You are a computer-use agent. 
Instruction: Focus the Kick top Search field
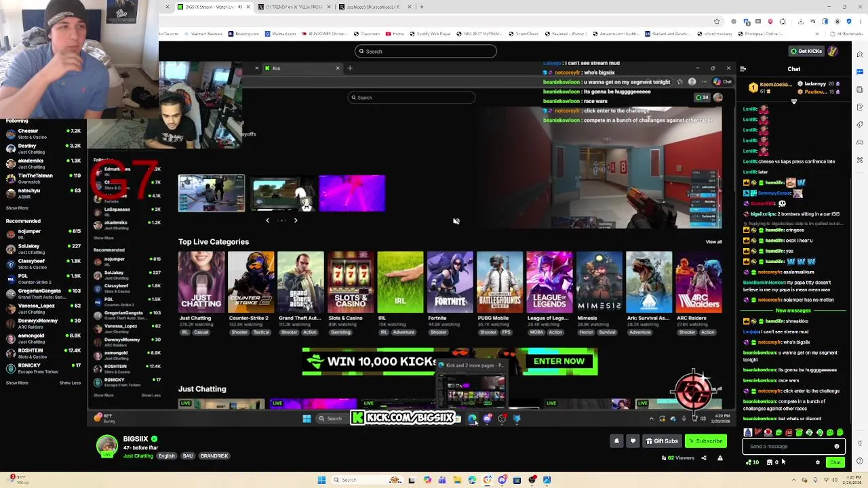tap(425, 51)
